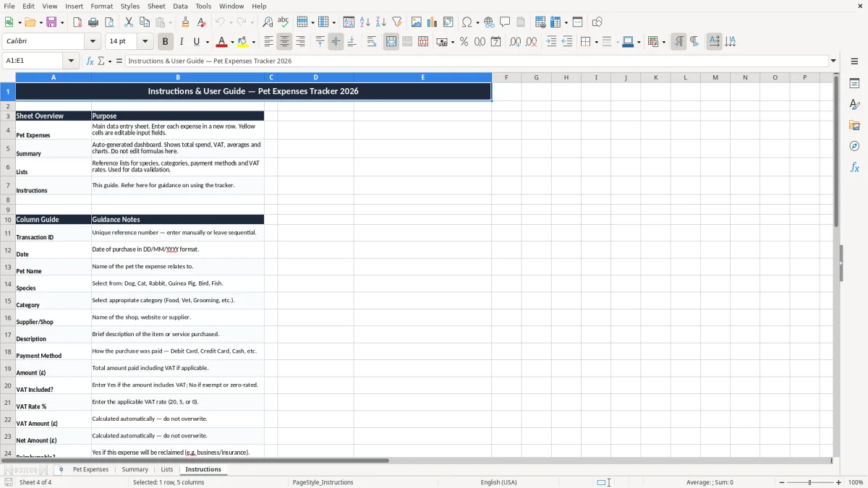Open the Special Character dropdown arrow
This screenshot has width=868, height=488.
coord(477,23)
